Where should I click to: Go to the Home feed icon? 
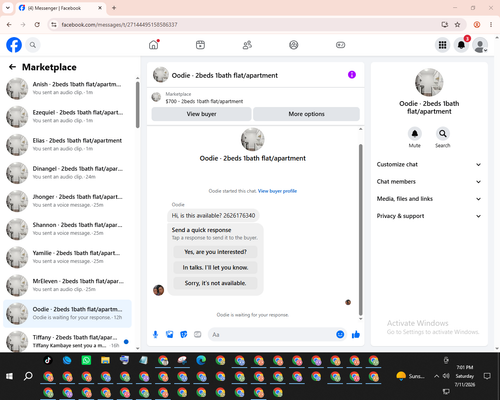[x=154, y=45]
